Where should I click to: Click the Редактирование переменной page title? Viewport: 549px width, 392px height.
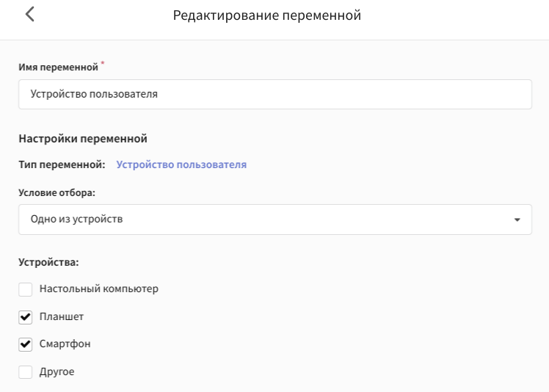(267, 15)
